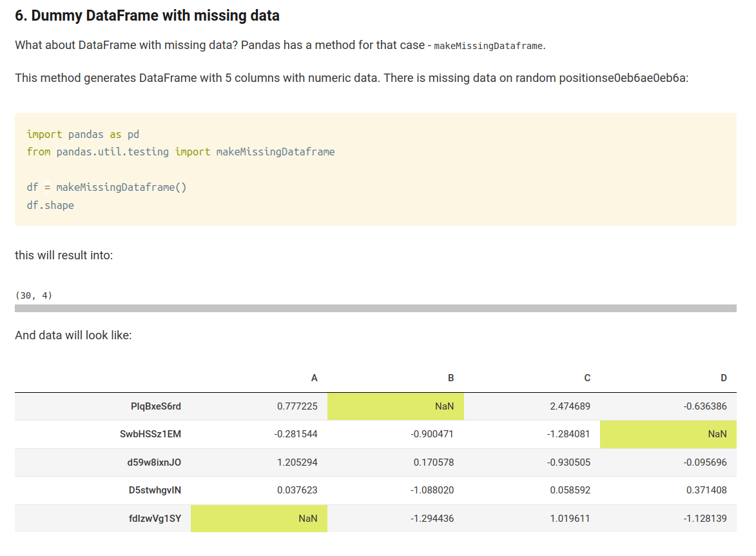Click the inline makeMissingDataframe code text in the paragraph

pos(489,46)
